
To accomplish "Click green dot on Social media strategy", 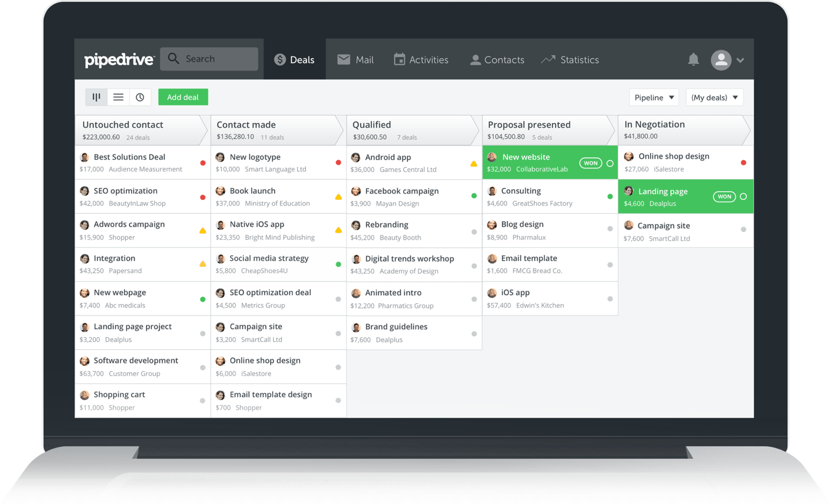I will 338,264.
